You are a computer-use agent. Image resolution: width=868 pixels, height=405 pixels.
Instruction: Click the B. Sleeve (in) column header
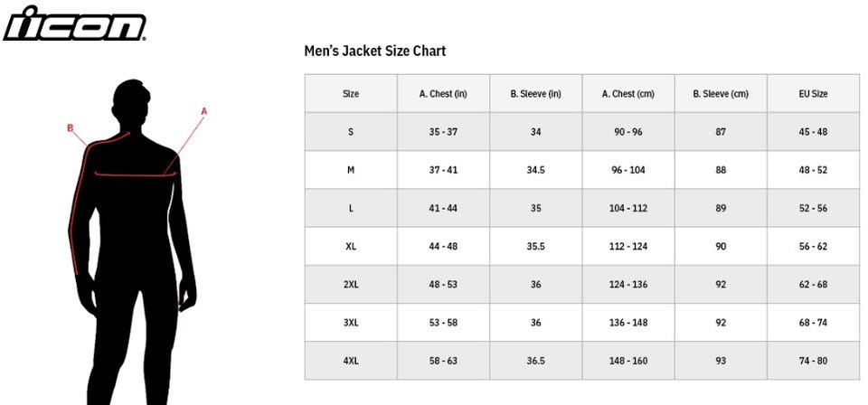535,94
